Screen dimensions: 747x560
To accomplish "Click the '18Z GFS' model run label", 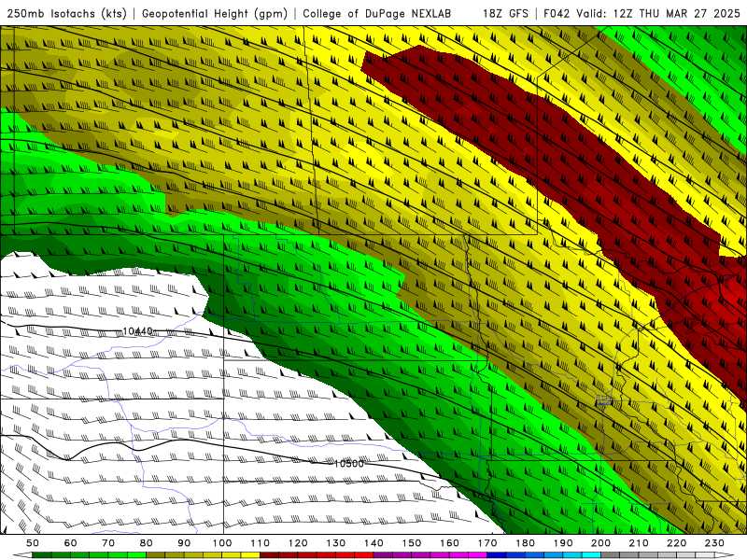I will [505, 13].
